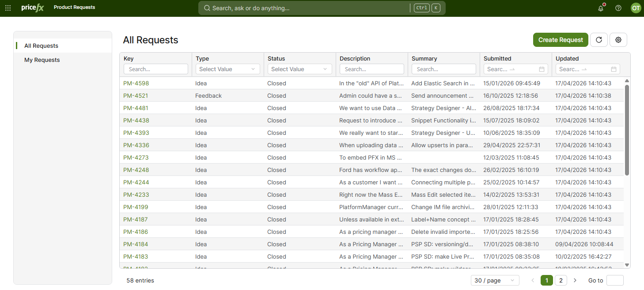Open the OT user avatar menu
This screenshot has height=290, width=644.
[x=636, y=8]
